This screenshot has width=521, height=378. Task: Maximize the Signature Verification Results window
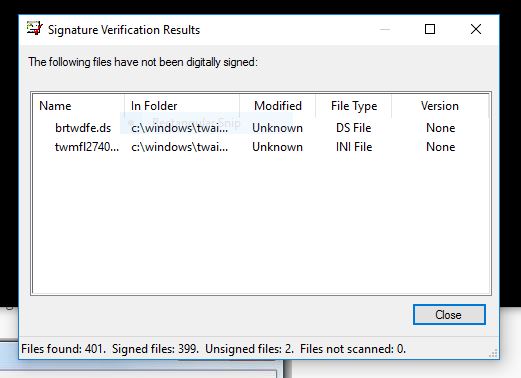(x=430, y=29)
